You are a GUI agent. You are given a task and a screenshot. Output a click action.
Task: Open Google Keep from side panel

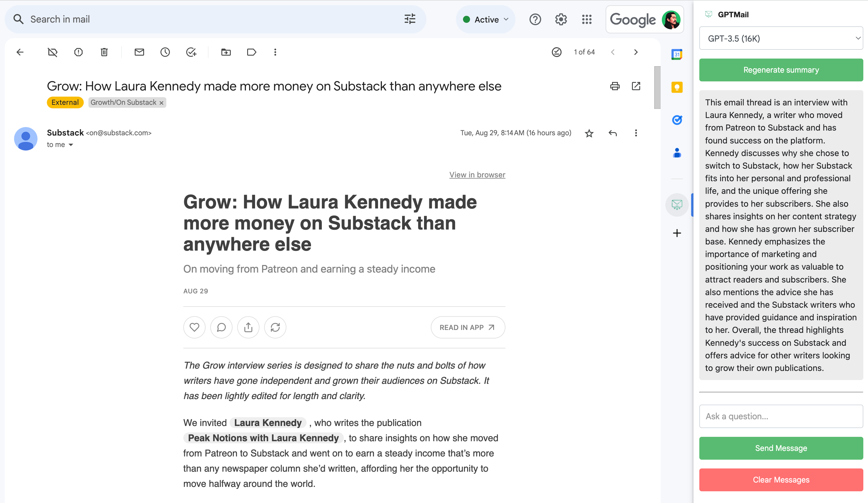pyautogui.click(x=676, y=87)
